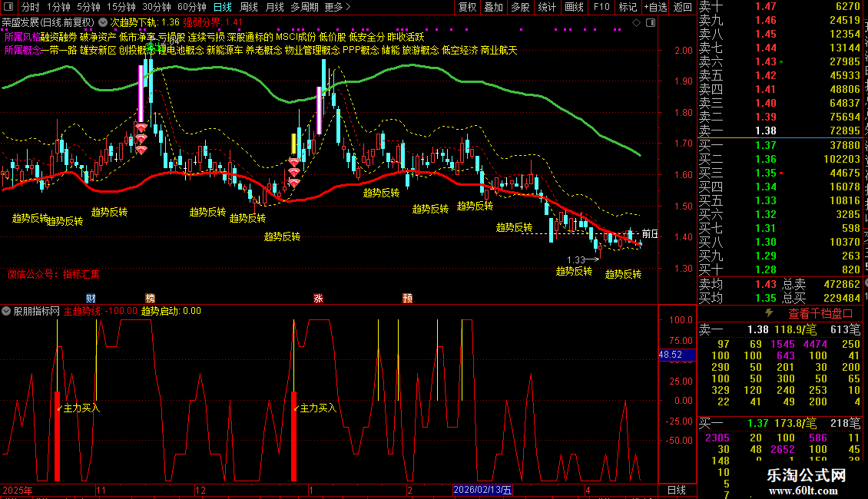Click 总卖 value 472862
The image size is (868, 499).
coord(841,284)
